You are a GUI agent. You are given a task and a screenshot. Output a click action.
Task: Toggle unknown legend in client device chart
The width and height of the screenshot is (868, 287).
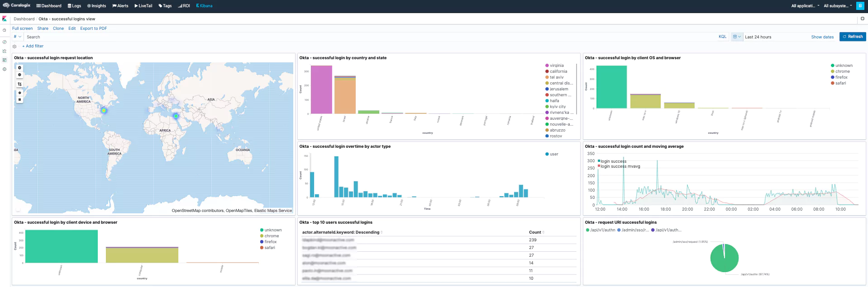(271, 230)
